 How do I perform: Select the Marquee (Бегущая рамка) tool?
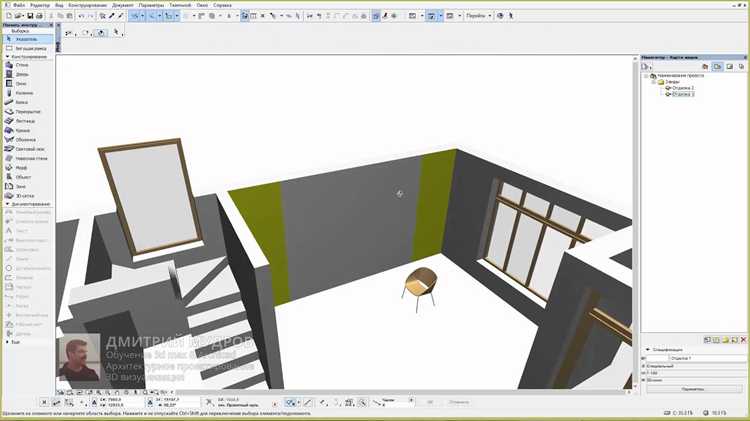28,48
